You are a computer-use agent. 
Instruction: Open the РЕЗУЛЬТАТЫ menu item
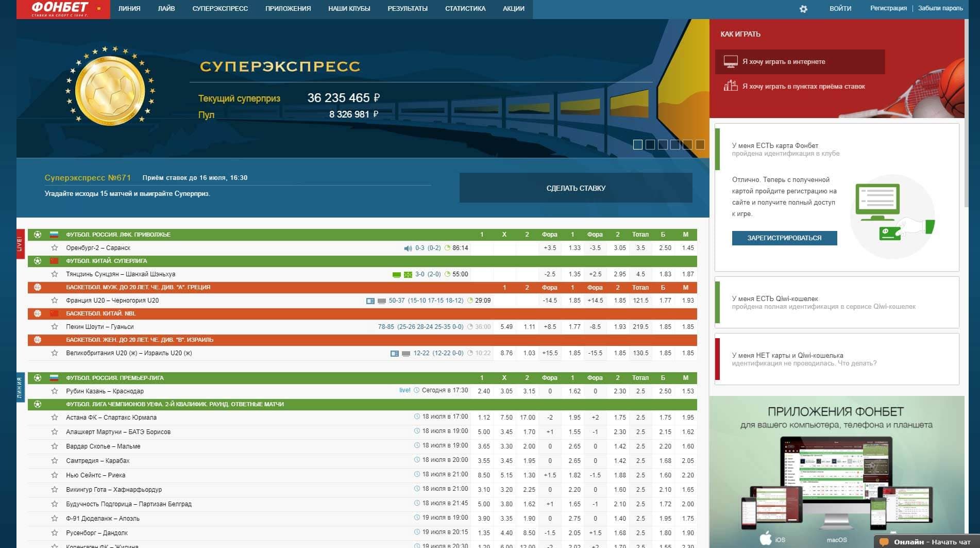tap(408, 9)
